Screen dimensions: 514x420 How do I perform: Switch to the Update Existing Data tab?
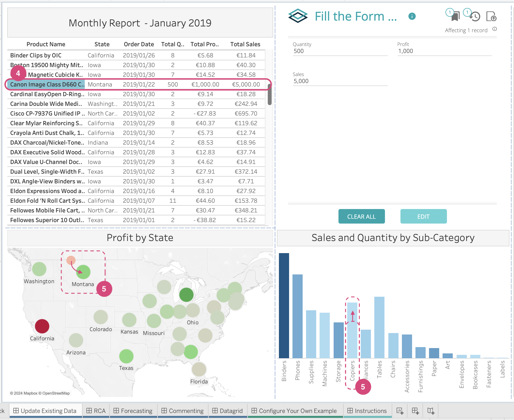pyautogui.click(x=46, y=411)
